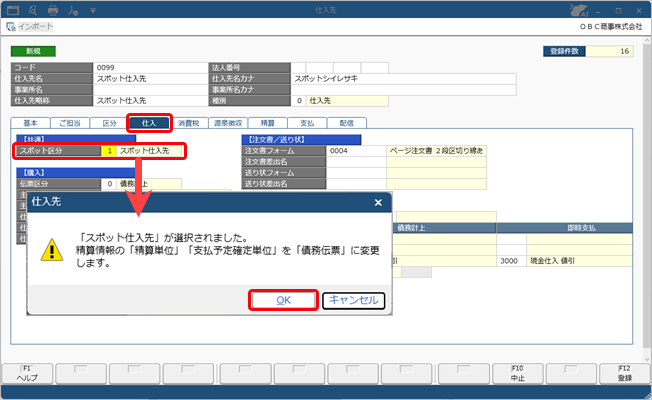Switch to the 源泉徴収 tab
This screenshot has height=400, width=652.
tap(228, 123)
